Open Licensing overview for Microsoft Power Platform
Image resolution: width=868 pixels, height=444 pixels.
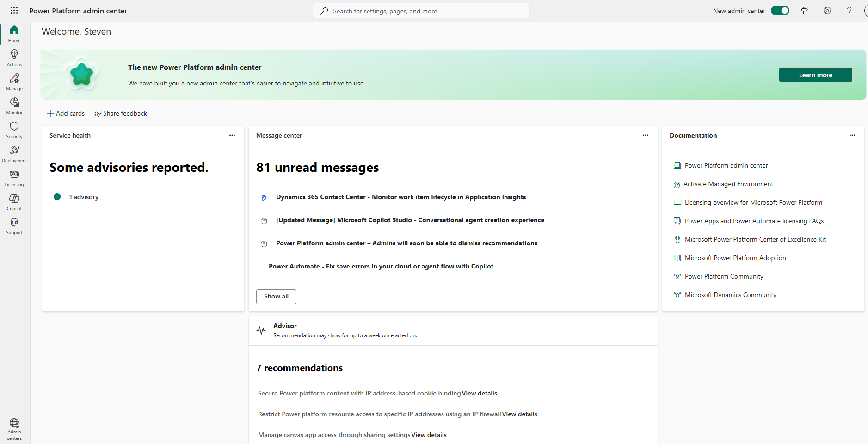pyautogui.click(x=753, y=202)
